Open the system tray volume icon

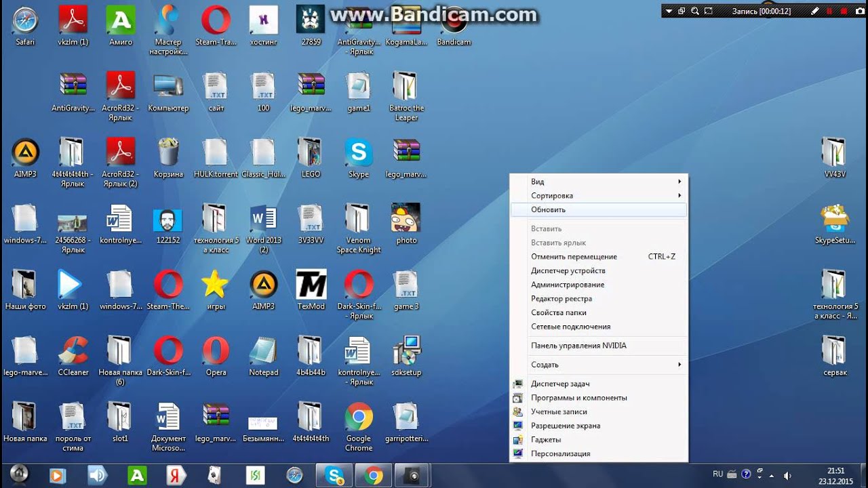point(787,475)
